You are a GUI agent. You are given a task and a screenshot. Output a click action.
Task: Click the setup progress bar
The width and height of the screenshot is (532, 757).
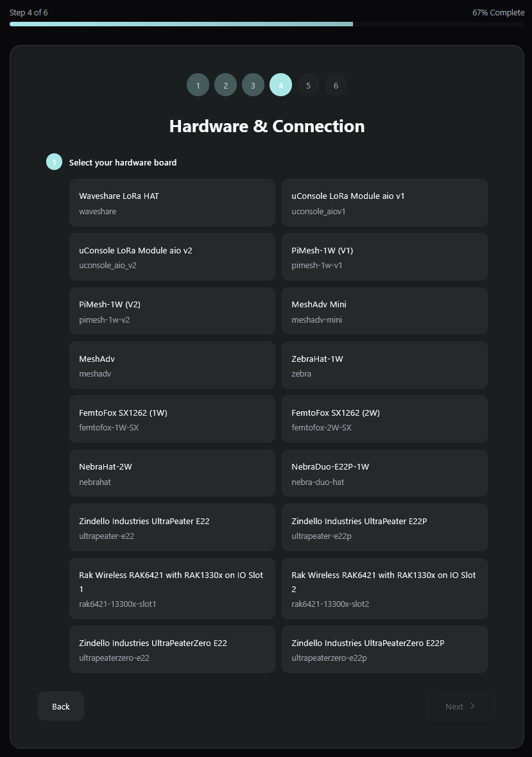(x=267, y=24)
